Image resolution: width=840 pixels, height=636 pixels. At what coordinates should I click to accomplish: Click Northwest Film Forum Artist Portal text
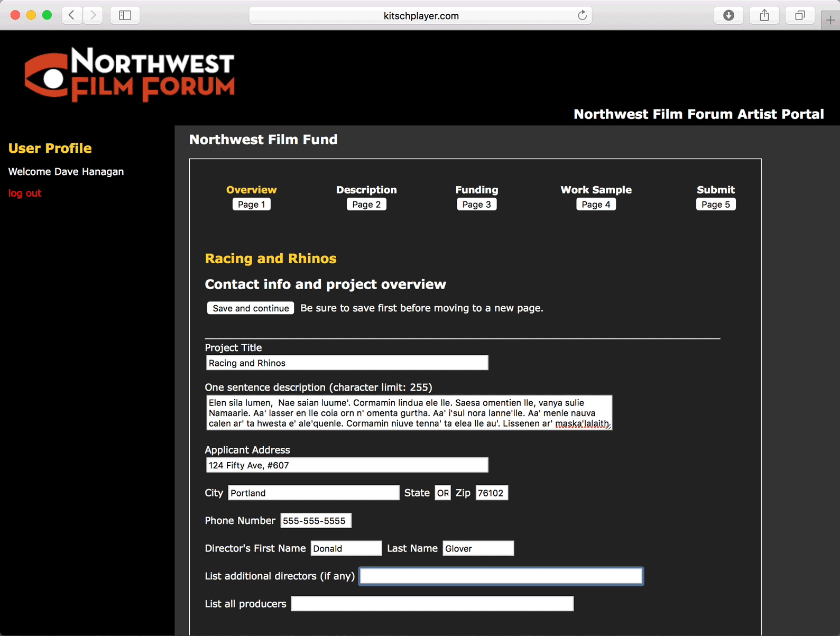point(699,114)
